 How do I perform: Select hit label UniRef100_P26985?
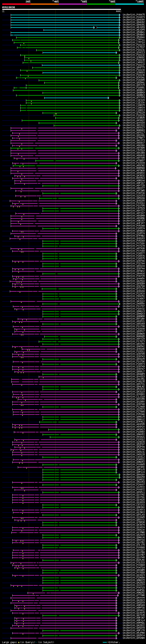click(133, 80)
